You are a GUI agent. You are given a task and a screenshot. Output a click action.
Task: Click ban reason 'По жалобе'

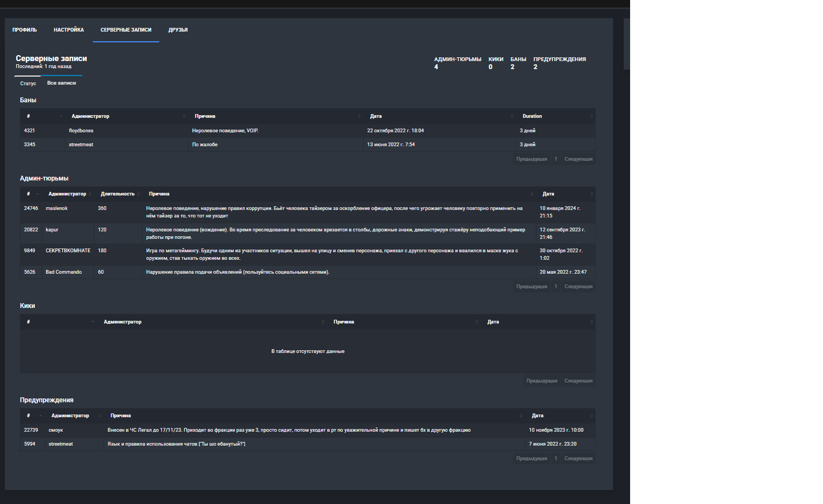[205, 145]
